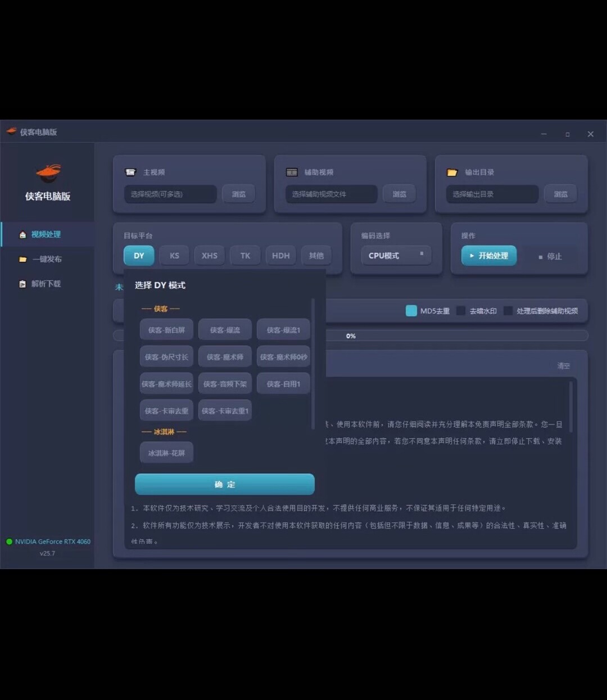Select the HDH target platform
The width and height of the screenshot is (607, 700).
click(x=280, y=256)
